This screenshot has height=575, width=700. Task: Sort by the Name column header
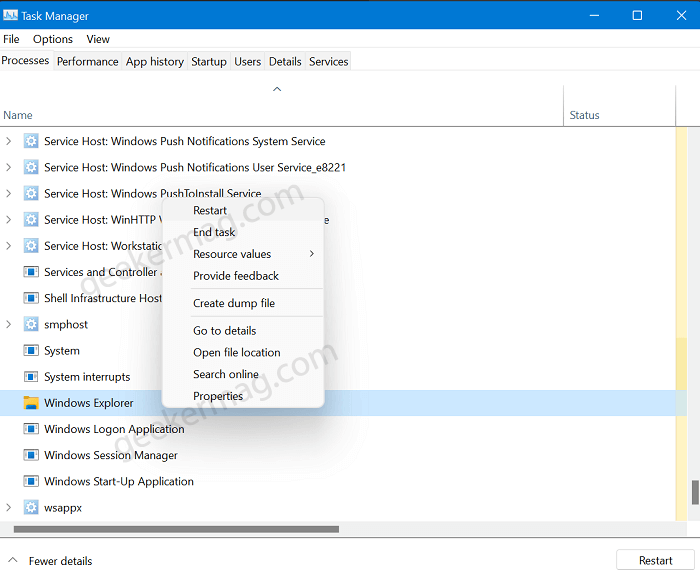pos(18,115)
